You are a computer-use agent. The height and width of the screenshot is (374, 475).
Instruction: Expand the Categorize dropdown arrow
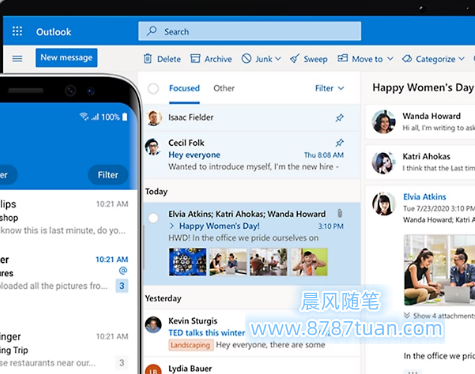[x=462, y=59]
